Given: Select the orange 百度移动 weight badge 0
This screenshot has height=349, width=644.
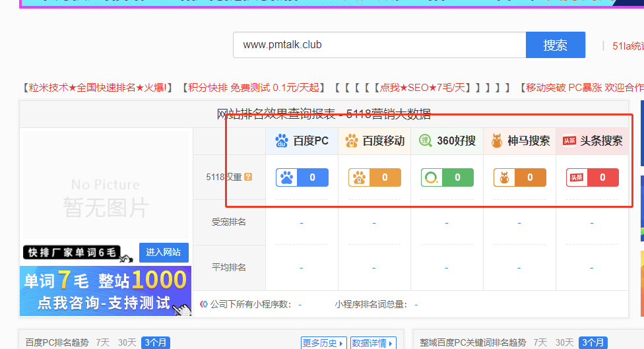Looking at the screenshot, I should pos(375,177).
